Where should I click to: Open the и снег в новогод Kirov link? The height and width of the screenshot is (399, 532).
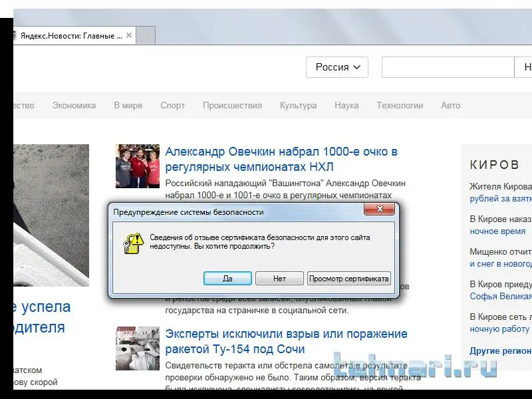tap(501, 264)
